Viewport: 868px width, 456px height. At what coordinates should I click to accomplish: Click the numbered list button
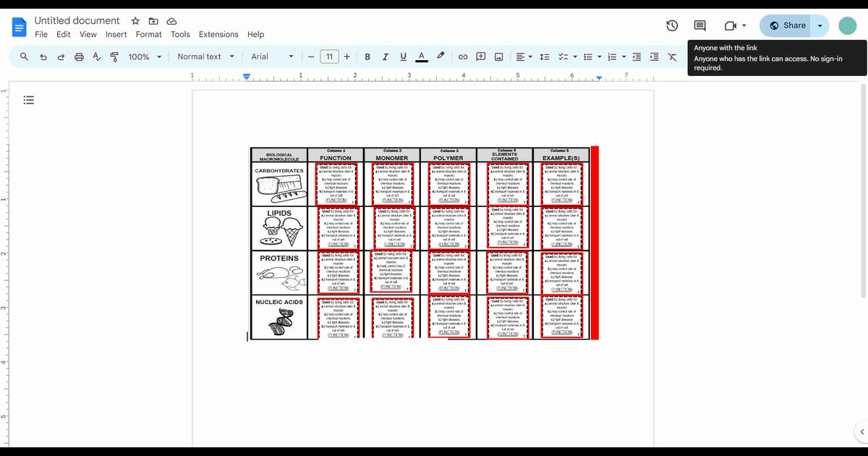click(x=613, y=56)
